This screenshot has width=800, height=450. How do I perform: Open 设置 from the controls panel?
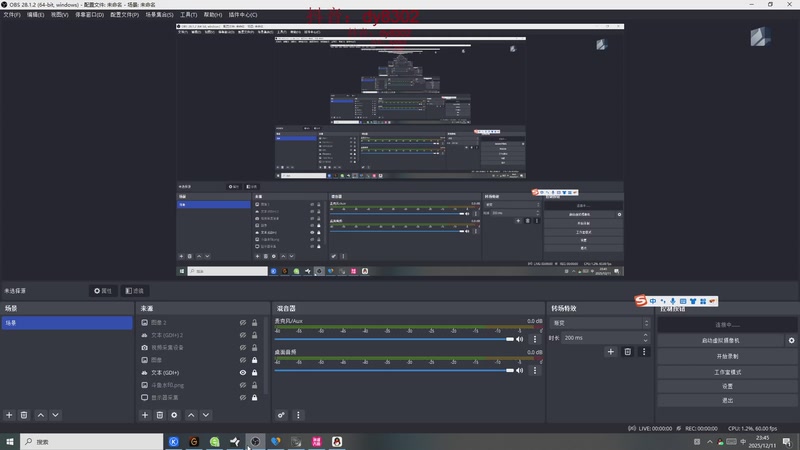pyautogui.click(x=727, y=386)
